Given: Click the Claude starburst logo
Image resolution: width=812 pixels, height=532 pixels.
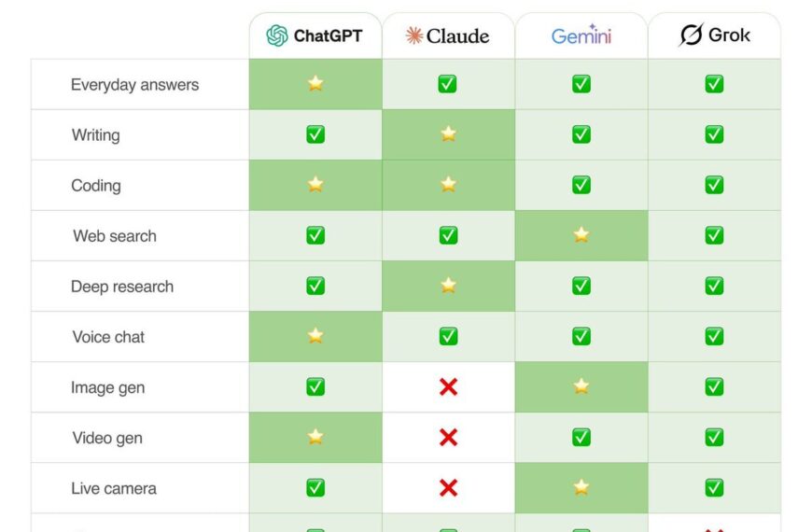Looking at the screenshot, I should click(x=413, y=36).
